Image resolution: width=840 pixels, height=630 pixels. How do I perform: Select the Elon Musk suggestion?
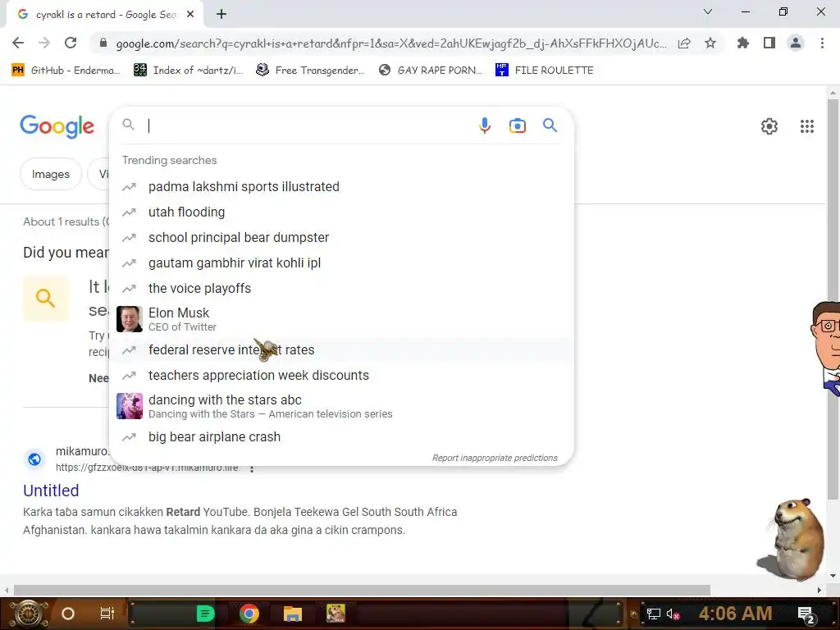click(x=341, y=319)
